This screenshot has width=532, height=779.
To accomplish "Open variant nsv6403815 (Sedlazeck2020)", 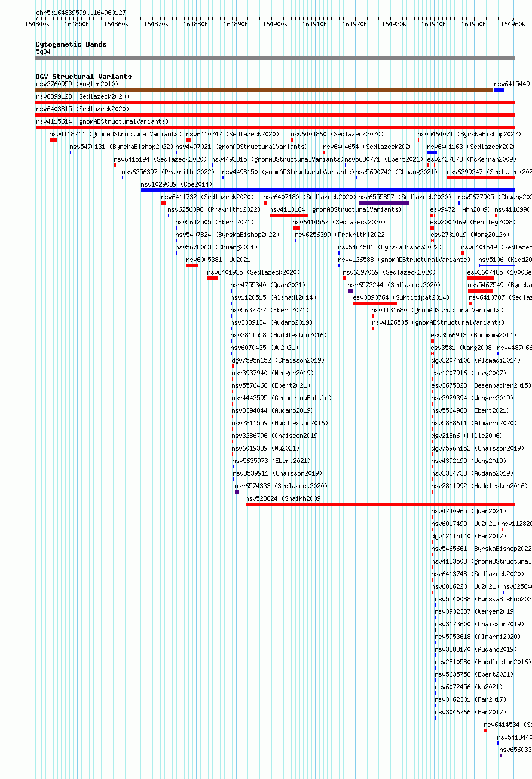I will [x=82, y=109].
